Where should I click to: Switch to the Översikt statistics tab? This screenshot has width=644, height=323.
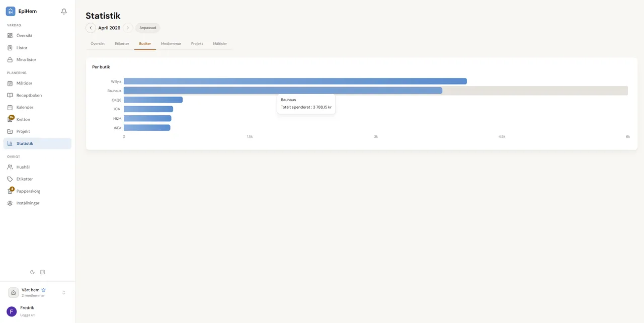coord(98,44)
